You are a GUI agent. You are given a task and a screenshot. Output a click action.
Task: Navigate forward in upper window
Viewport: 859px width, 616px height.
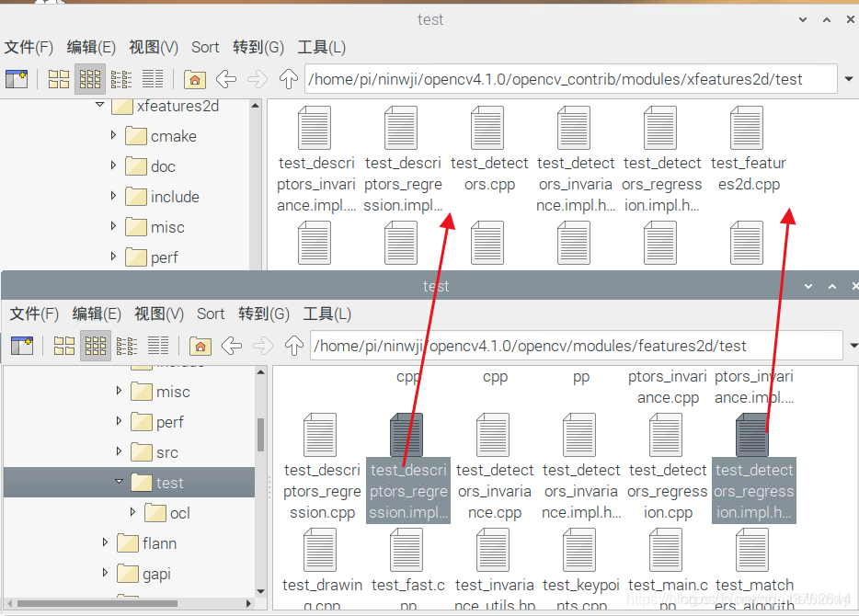pyautogui.click(x=258, y=79)
